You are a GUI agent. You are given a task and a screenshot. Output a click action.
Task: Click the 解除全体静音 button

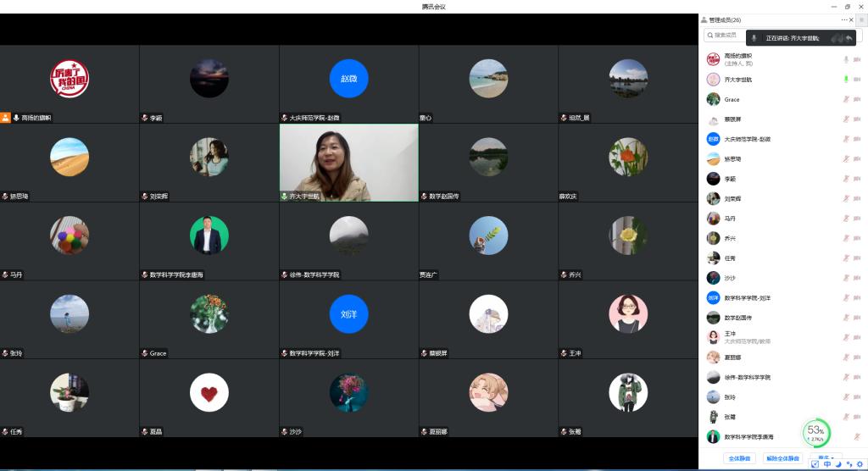click(782, 458)
